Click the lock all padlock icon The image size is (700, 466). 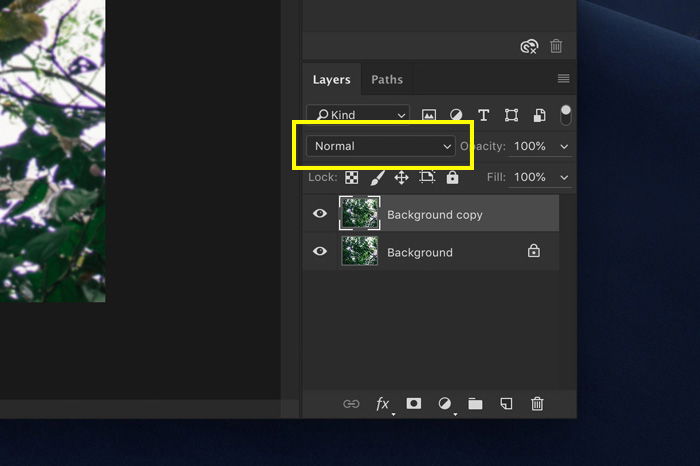[452, 177]
